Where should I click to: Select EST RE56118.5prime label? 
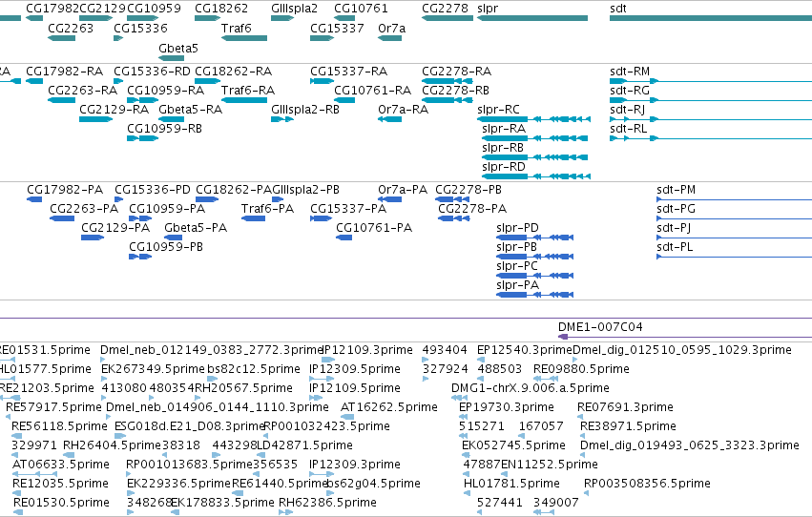tap(59, 426)
